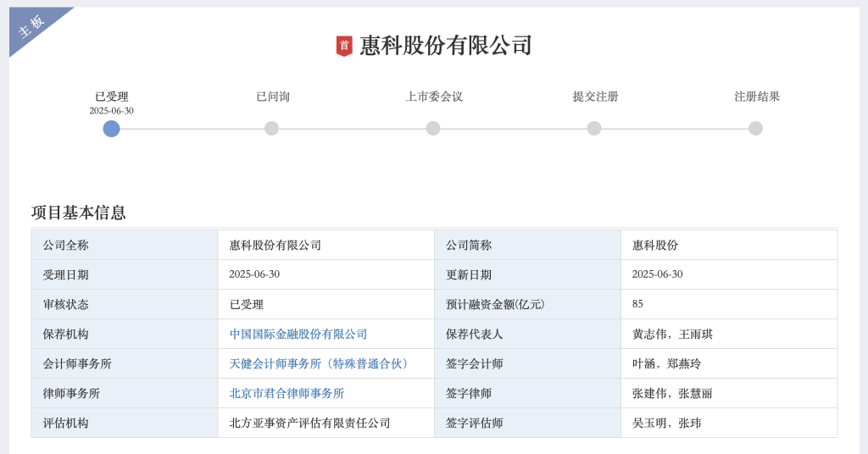Select the 注册结果 progress step dot
Image resolution: width=868 pixels, height=454 pixels.
pos(755,129)
